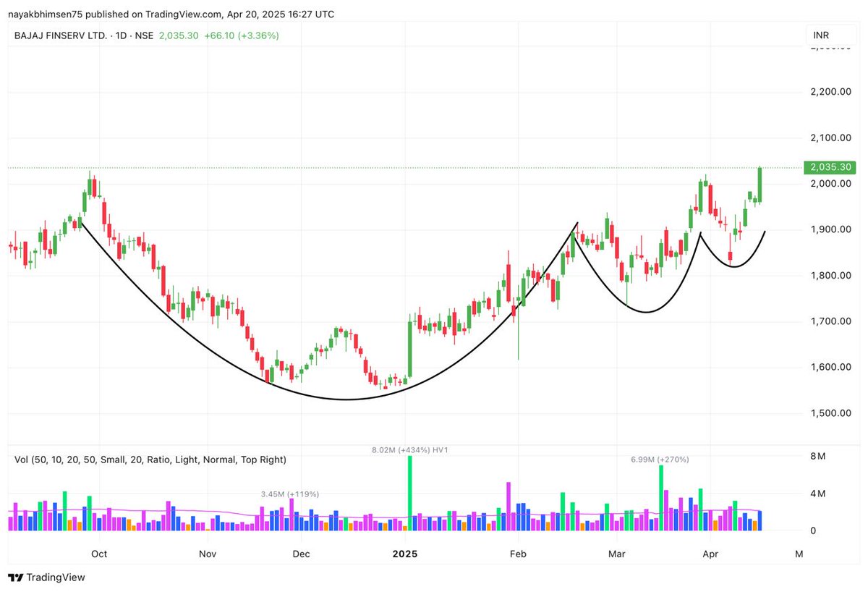The height and width of the screenshot is (592, 868).
Task: Click the Feb label on time axis
Action: [x=517, y=554]
